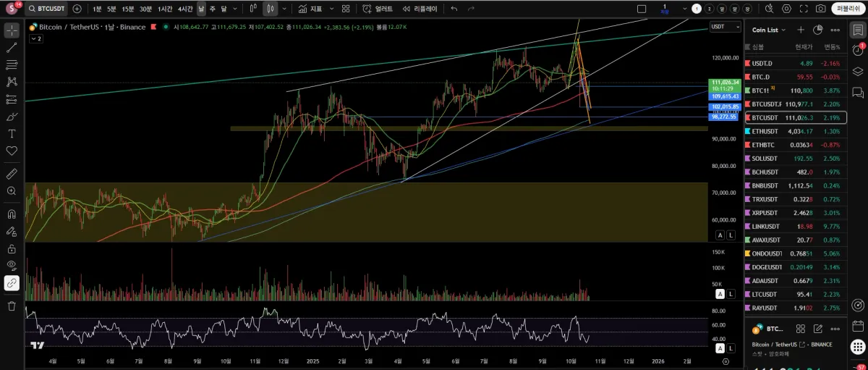Screen dimensions: 868x370
Task: Open the layout setup square icon
Action: pos(642,9)
